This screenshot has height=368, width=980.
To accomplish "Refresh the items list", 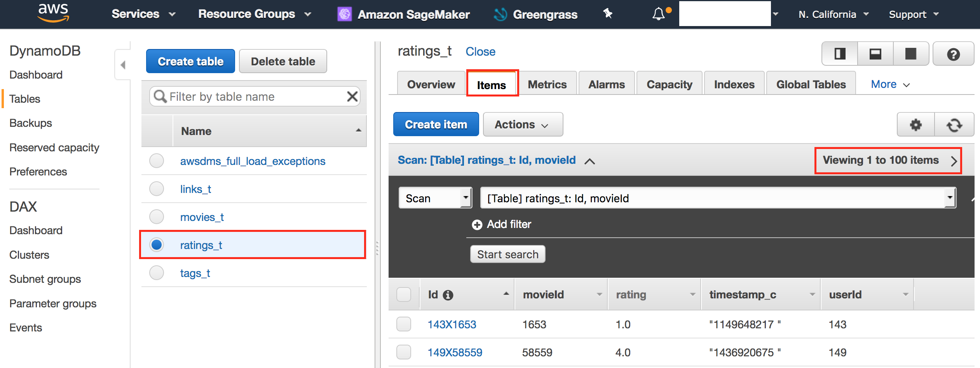I will tap(954, 124).
